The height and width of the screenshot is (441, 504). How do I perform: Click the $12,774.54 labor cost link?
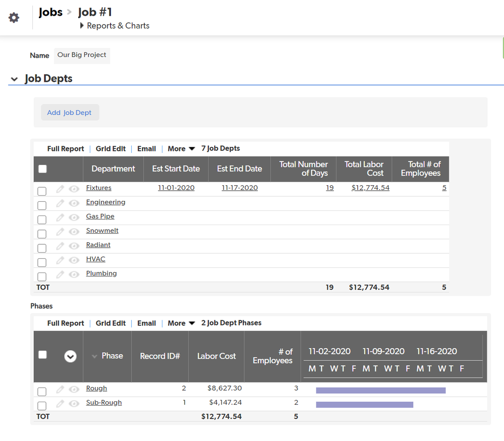click(x=370, y=188)
